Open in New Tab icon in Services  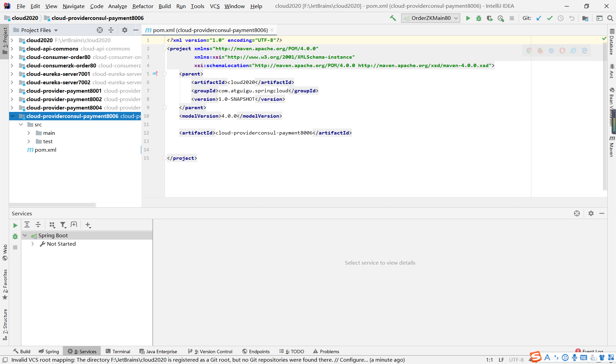74,224
